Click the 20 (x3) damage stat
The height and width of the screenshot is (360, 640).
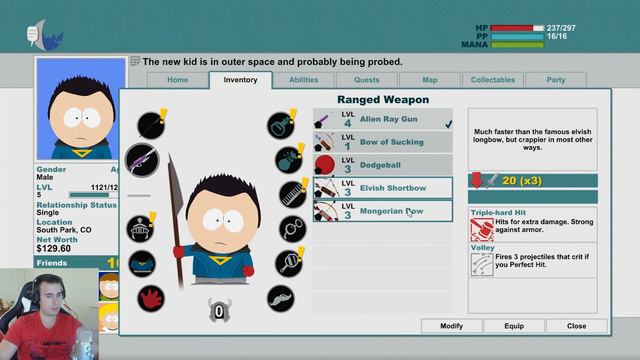522,180
